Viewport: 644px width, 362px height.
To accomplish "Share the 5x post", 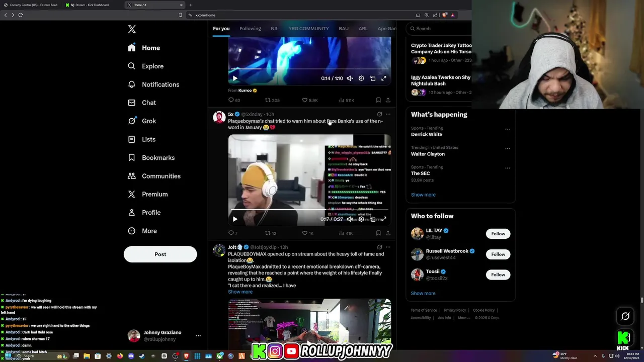I will coord(388,233).
